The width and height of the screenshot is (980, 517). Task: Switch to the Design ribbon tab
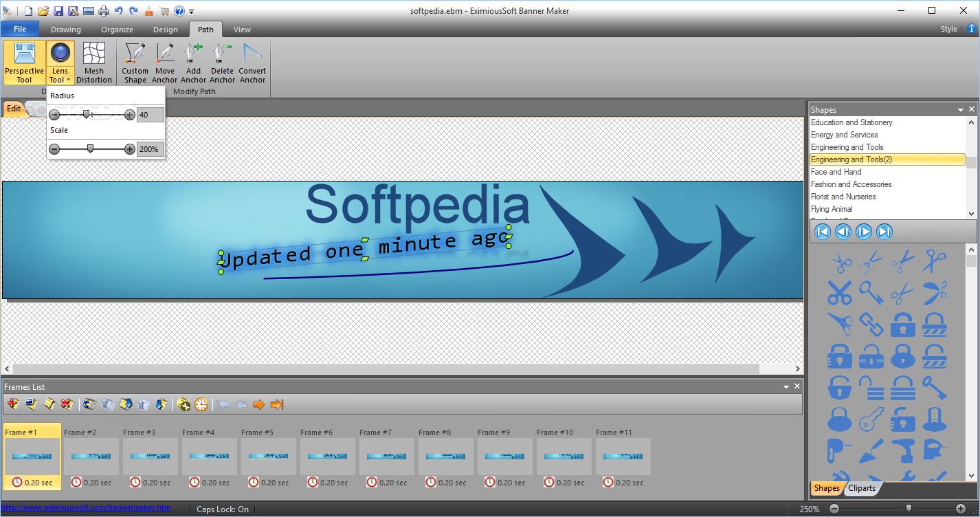[x=165, y=30]
